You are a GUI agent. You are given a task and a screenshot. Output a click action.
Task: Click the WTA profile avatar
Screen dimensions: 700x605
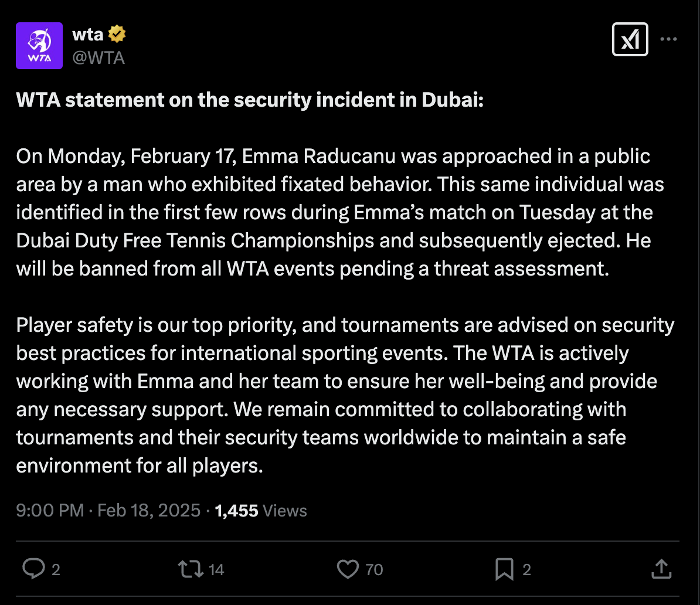(39, 46)
